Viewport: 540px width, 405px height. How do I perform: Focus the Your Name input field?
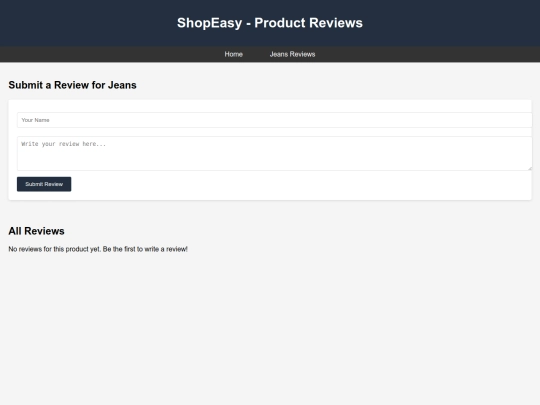coord(274,120)
